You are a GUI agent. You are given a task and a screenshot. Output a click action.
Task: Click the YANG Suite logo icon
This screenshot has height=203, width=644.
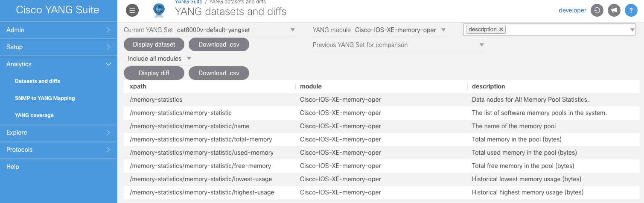(159, 11)
